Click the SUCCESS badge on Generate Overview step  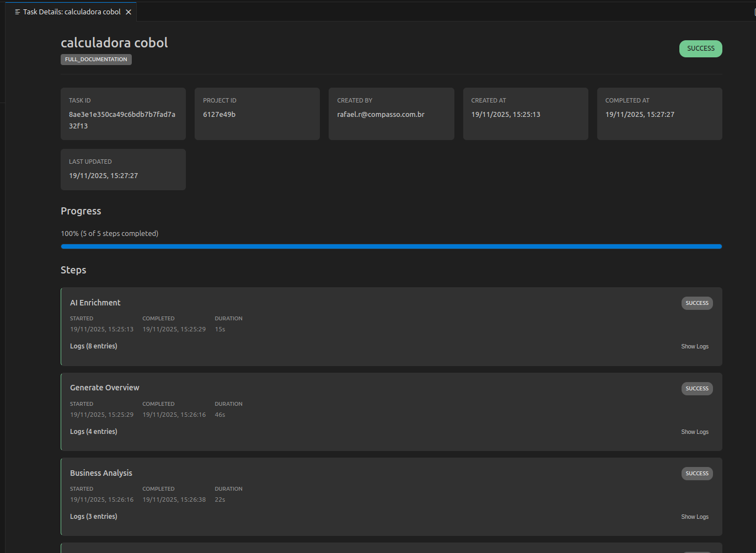[696, 388]
